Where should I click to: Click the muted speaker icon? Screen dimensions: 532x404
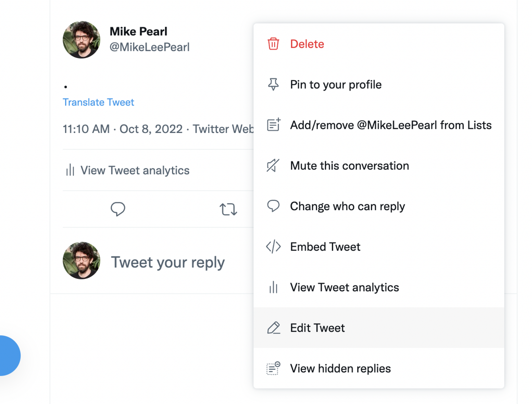pyautogui.click(x=273, y=165)
